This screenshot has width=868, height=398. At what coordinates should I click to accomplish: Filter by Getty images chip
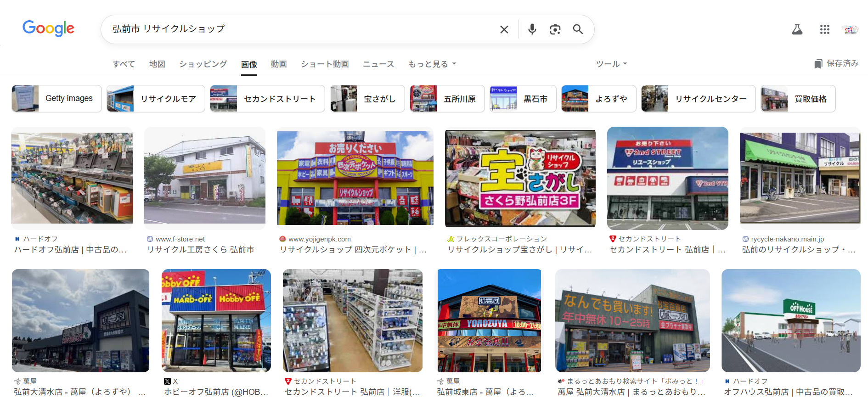point(56,99)
